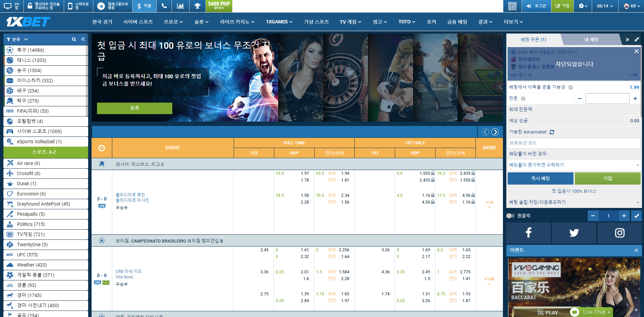Open the 06:14 time zone dropdown

[x=605, y=6]
